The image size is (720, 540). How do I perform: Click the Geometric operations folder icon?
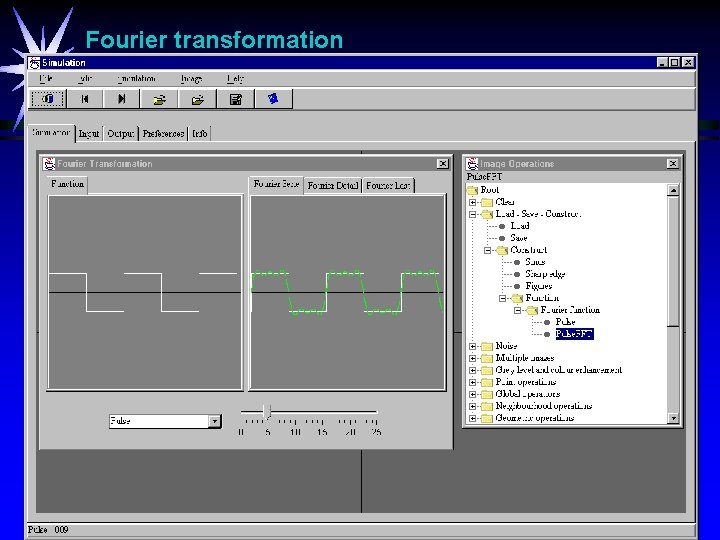pyautogui.click(x=487, y=418)
